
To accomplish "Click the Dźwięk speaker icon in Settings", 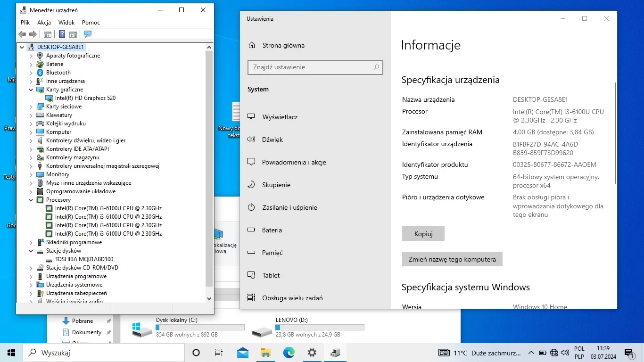I will click(251, 140).
